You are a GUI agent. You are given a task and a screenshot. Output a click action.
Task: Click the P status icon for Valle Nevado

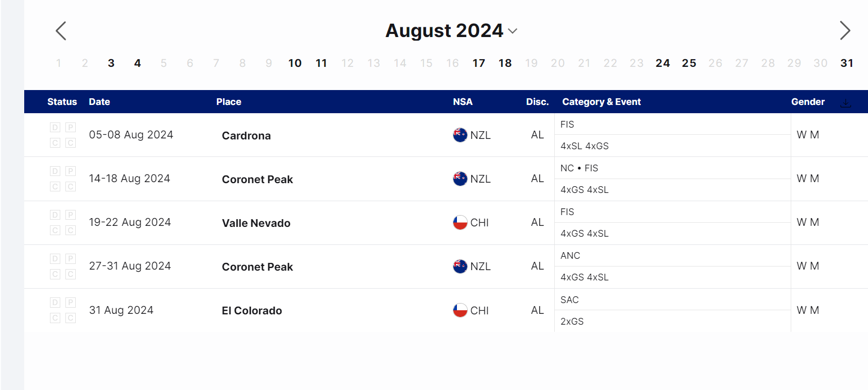pos(71,215)
